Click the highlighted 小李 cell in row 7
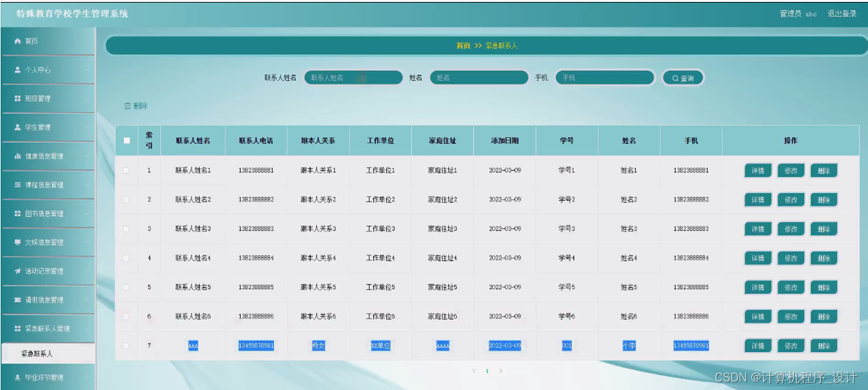 click(x=629, y=346)
